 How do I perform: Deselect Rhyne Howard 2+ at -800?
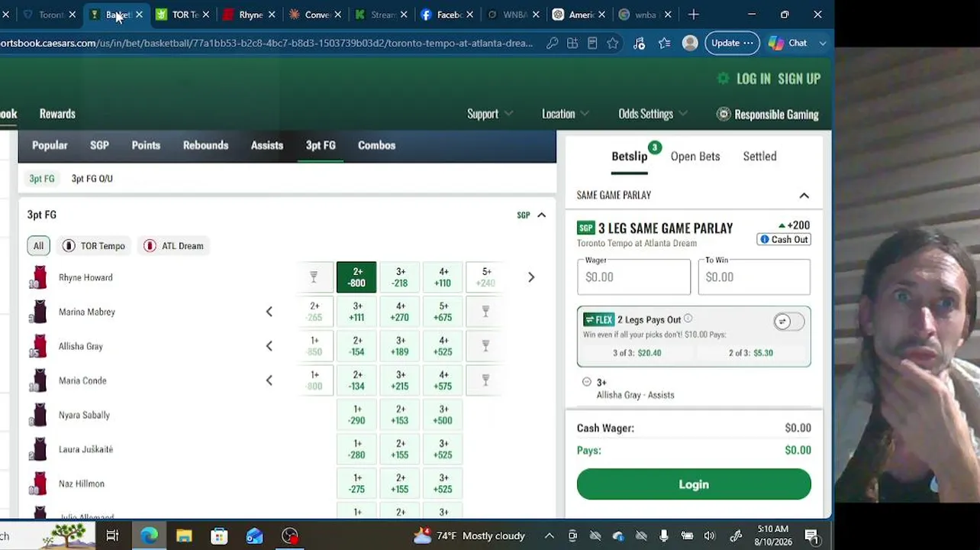tap(356, 277)
